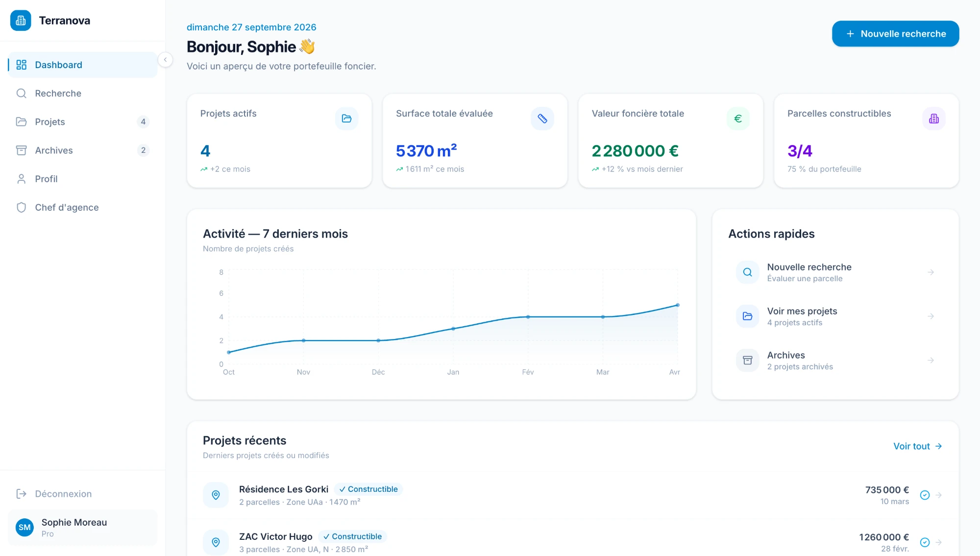Open the Dashboard menu item

[x=82, y=65]
